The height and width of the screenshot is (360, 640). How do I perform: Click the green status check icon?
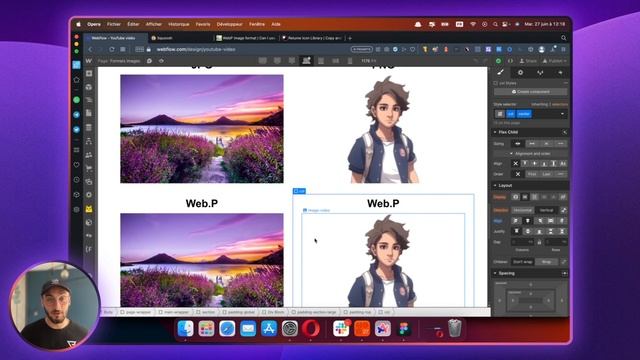[x=498, y=61]
